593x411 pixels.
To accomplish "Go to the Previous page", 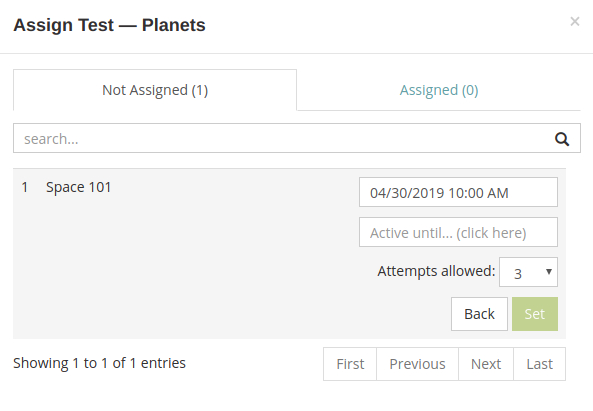I will [418, 364].
